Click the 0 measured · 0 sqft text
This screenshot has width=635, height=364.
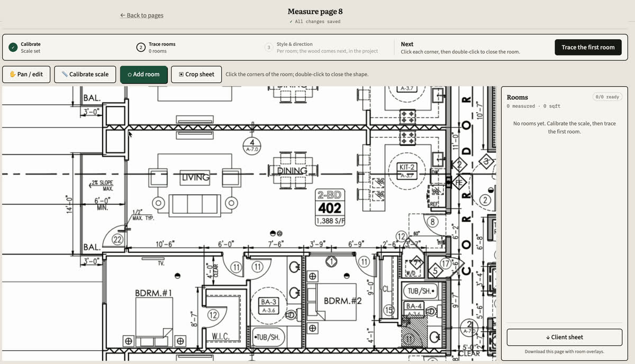(x=533, y=106)
